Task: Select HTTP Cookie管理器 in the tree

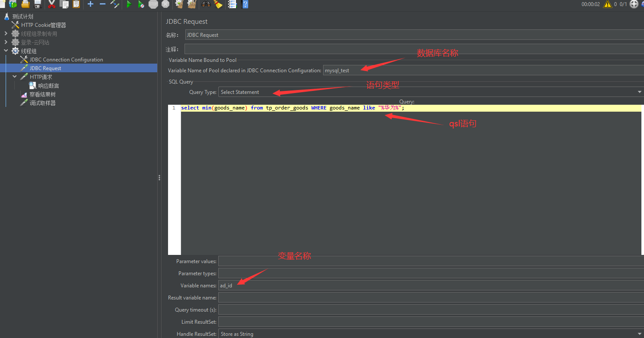Action: pyautogui.click(x=43, y=25)
